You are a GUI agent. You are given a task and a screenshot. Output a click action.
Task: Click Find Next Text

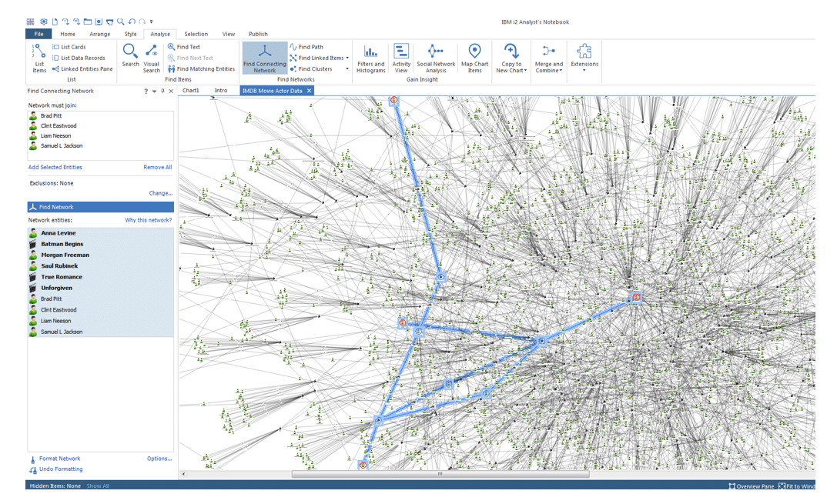[190, 58]
